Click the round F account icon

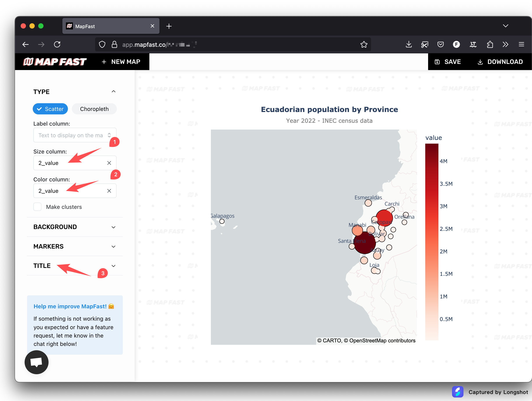pos(456,45)
